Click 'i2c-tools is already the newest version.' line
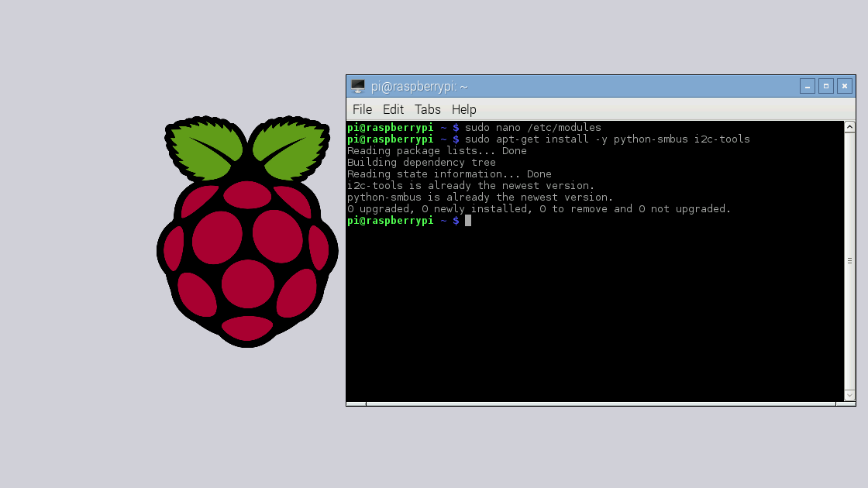 point(470,186)
